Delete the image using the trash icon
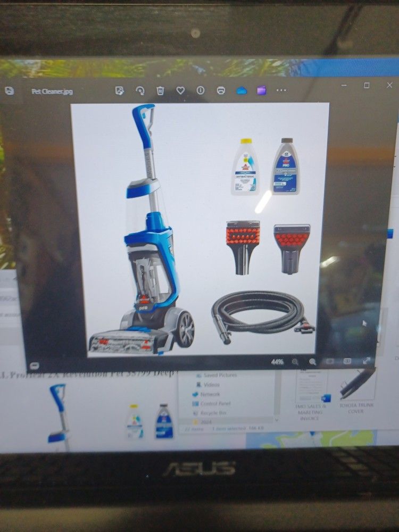 (x=160, y=91)
